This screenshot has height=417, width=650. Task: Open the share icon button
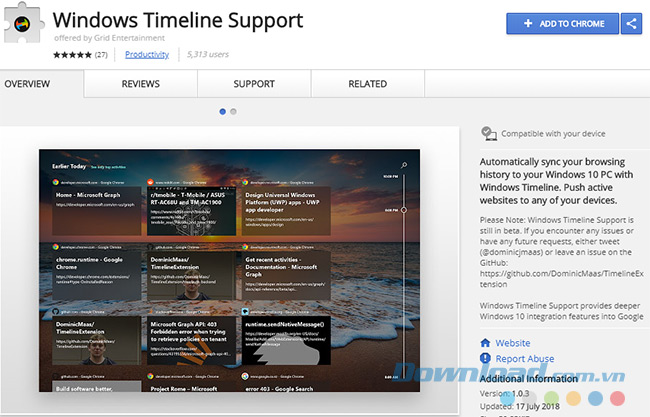tap(631, 24)
